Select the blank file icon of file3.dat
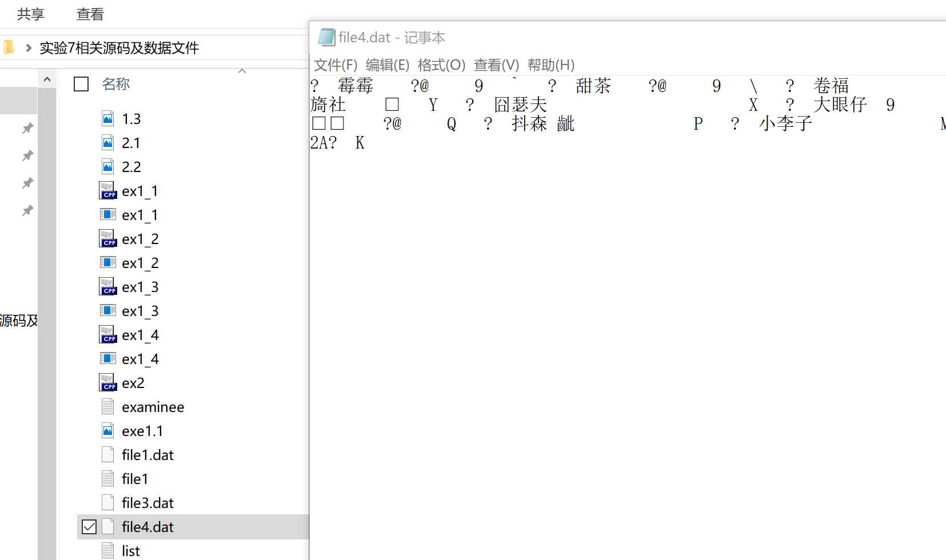Image resolution: width=946 pixels, height=560 pixels. click(x=108, y=503)
